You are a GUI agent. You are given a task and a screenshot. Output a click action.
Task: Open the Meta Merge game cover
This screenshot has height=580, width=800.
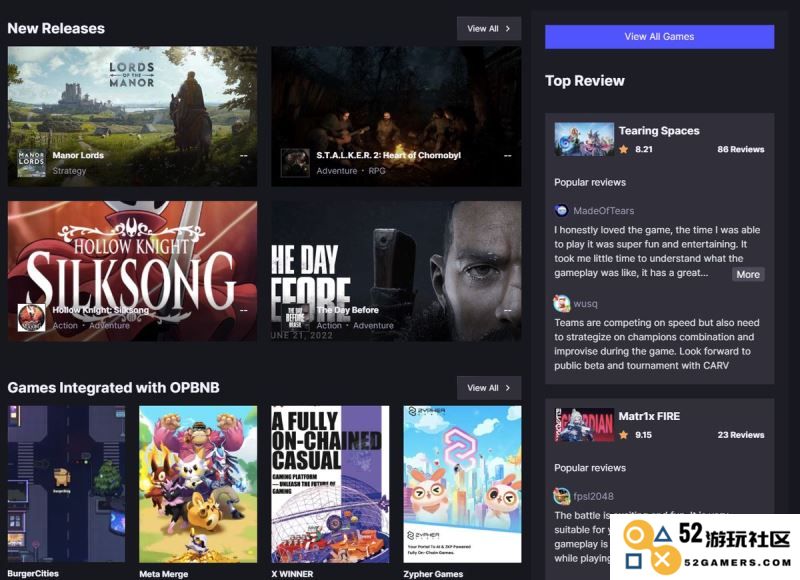click(198, 484)
